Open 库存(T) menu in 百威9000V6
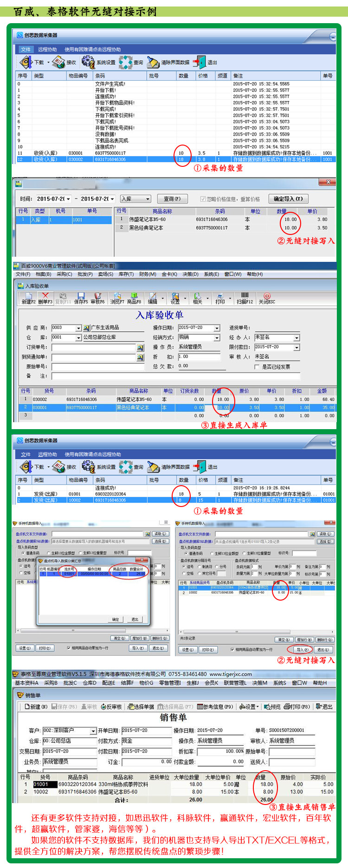The height and width of the screenshot is (868, 348). pos(126,274)
